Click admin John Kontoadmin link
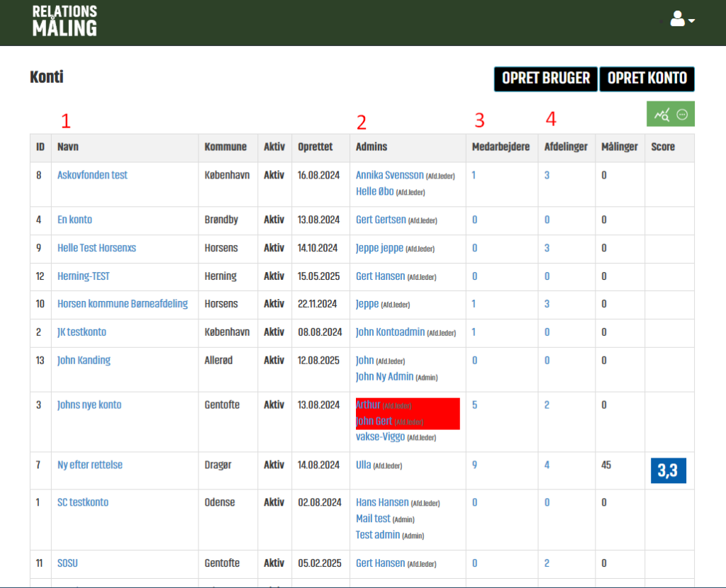Image resolution: width=726 pixels, height=588 pixels. 389,332
